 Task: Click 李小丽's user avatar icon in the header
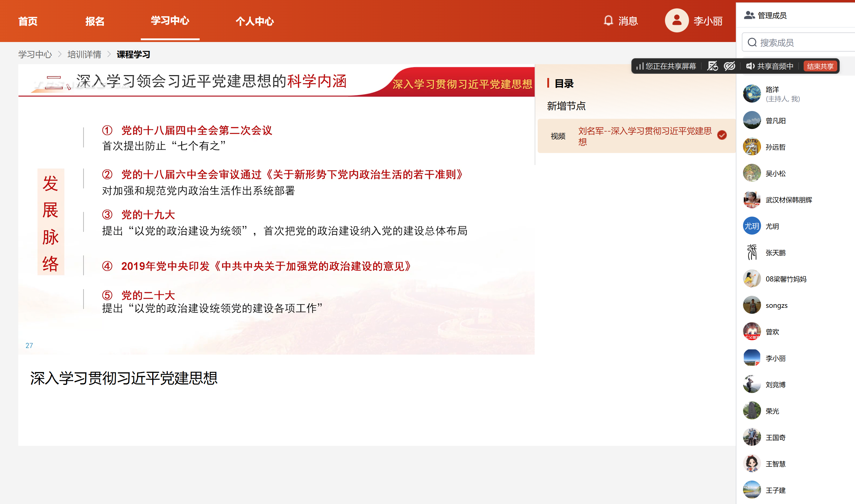[x=677, y=21]
